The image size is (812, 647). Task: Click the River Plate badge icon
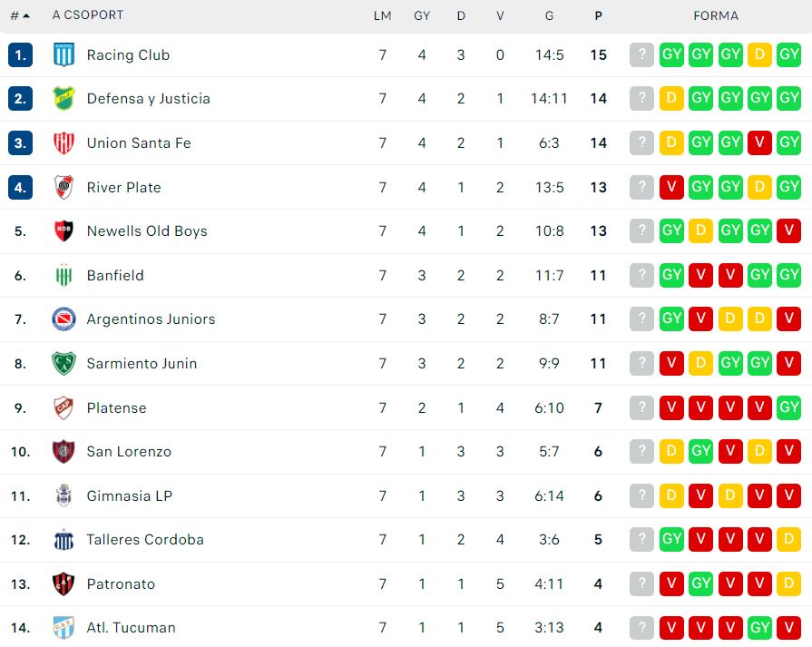(64, 187)
